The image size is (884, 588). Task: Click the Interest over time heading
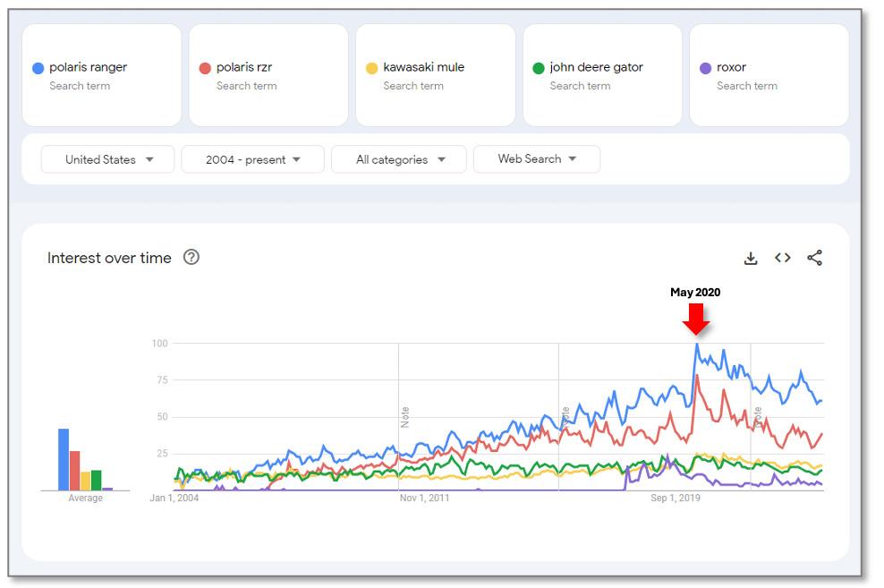109,258
